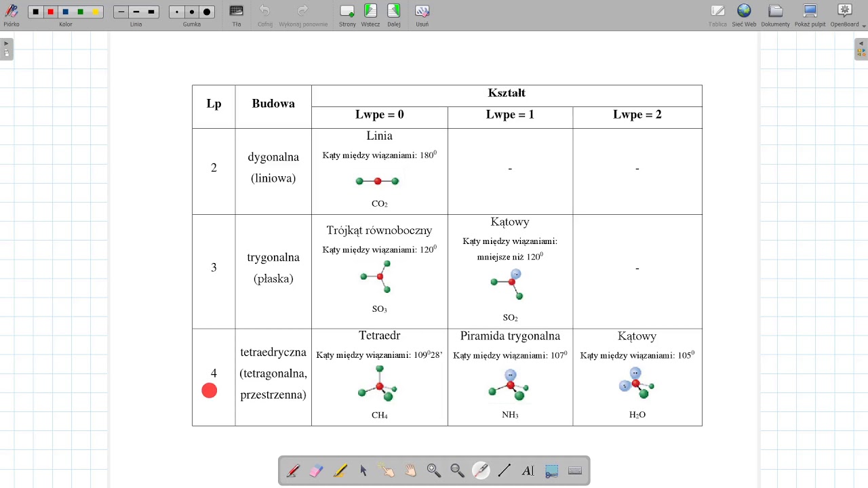Screen dimensions: 868x488
Task: Pick the pointing-finger interact tool
Action: coord(387,470)
